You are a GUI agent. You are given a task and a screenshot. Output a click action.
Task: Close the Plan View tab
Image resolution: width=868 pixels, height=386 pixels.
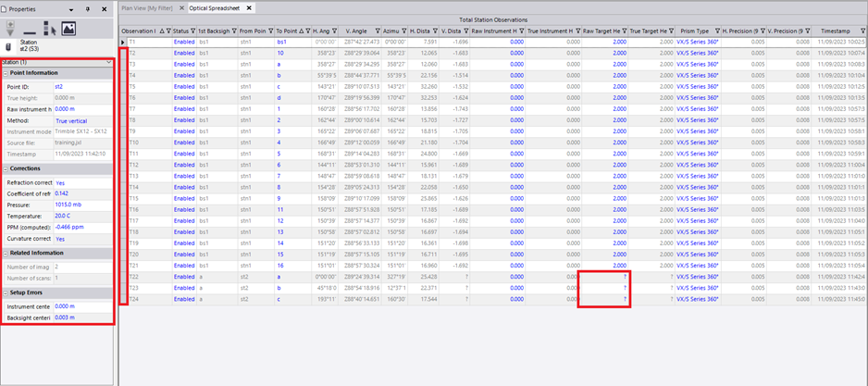pyautogui.click(x=181, y=8)
